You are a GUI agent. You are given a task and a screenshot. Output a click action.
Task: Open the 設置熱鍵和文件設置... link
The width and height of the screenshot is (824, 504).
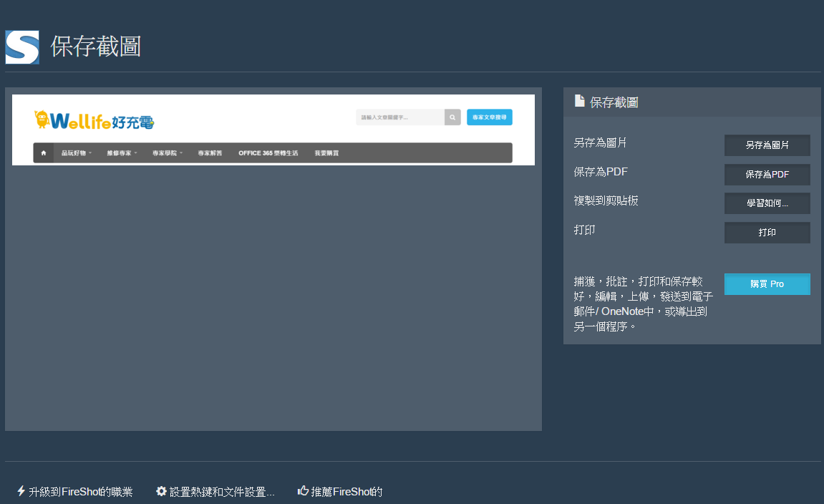coord(221,492)
